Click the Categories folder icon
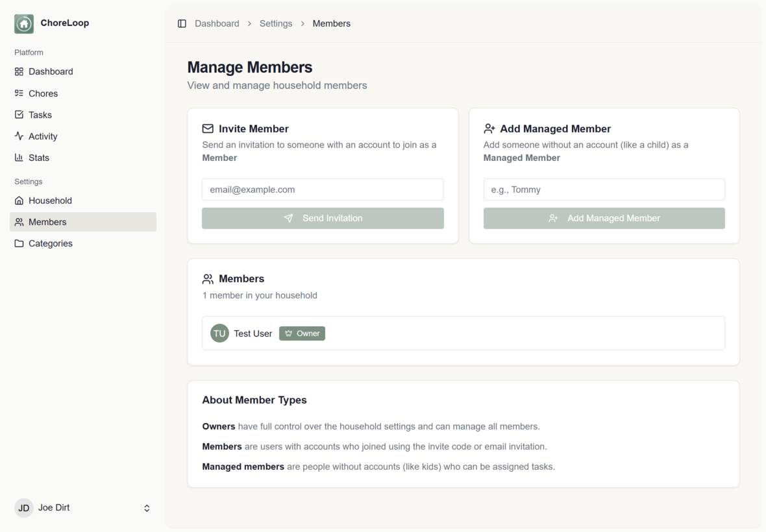766x532 pixels. point(19,243)
